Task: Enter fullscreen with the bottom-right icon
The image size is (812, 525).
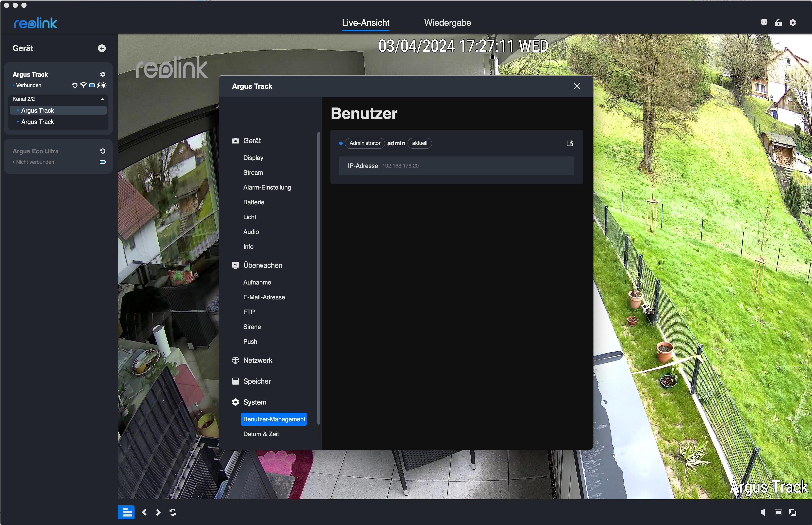Action: pyautogui.click(x=793, y=512)
